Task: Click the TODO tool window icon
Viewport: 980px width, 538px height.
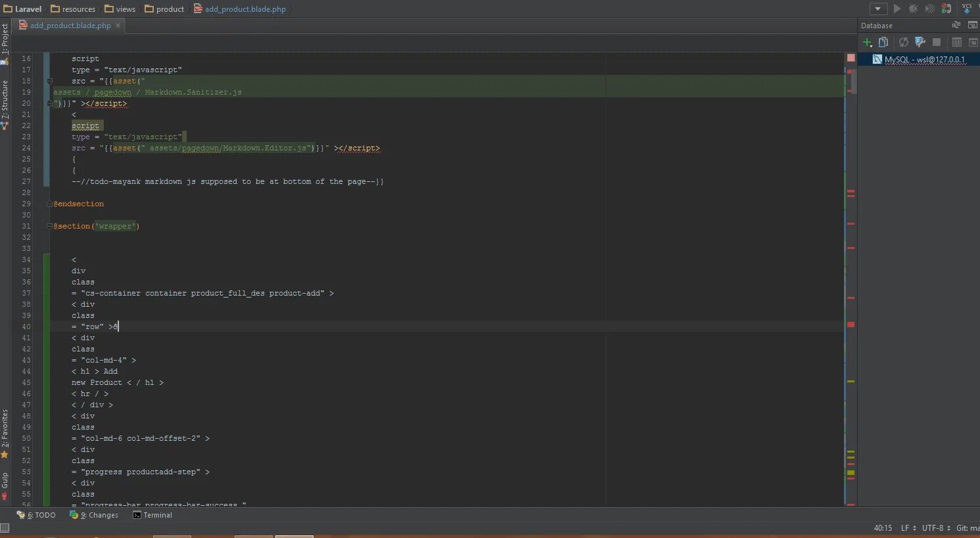Action: coord(21,515)
